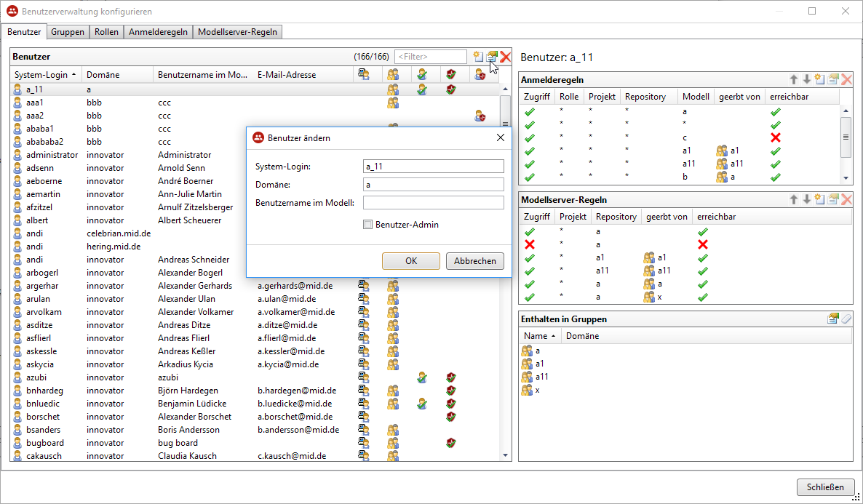Click Anmelderegeln scrollbar down arrow

point(846,178)
